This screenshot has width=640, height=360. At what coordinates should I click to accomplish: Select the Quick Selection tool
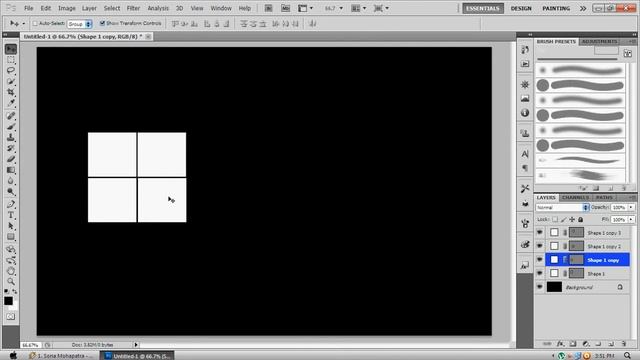tap(11, 81)
